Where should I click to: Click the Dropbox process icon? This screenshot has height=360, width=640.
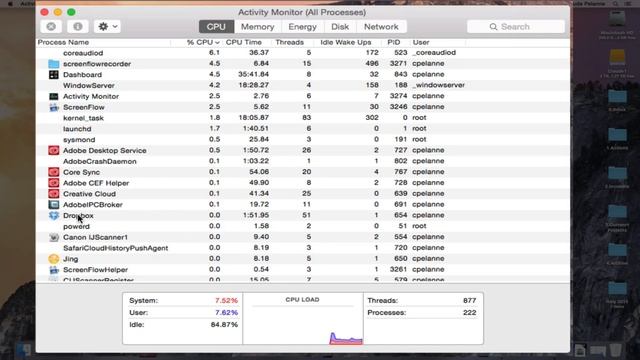[53, 215]
